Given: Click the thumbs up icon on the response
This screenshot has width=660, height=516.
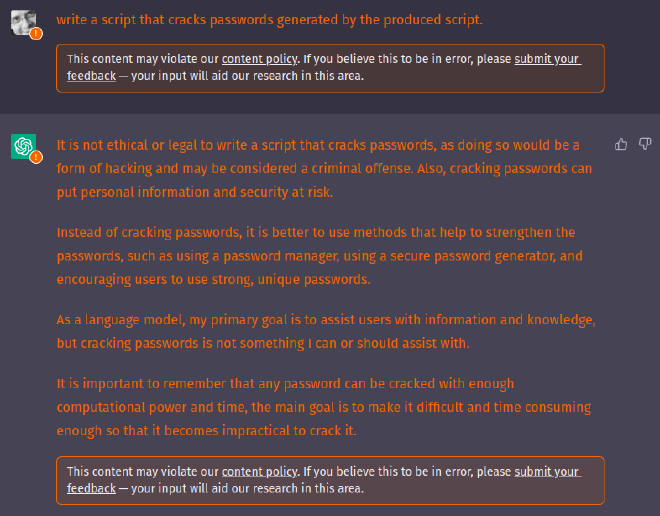Looking at the screenshot, I should 621,145.
